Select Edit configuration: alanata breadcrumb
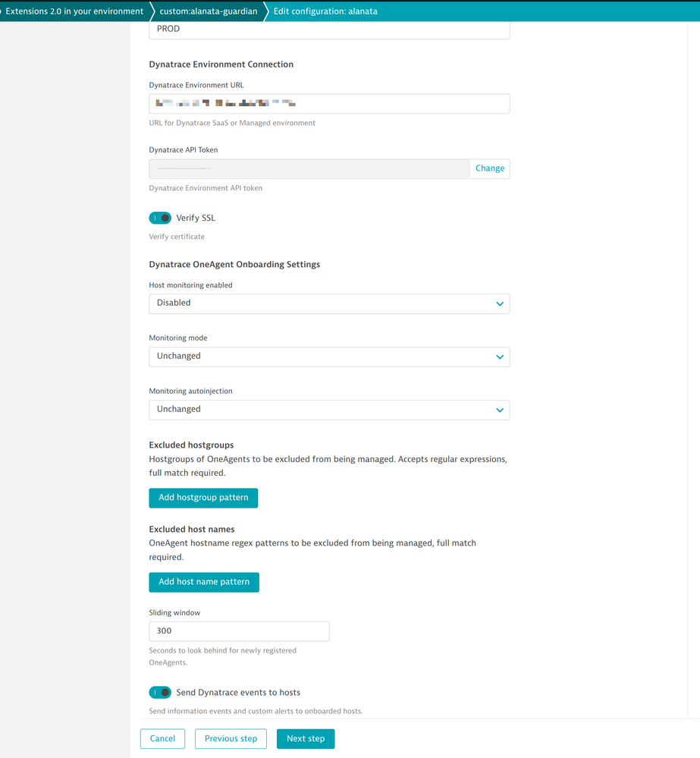Viewport: 700px width, 758px height. (x=325, y=11)
